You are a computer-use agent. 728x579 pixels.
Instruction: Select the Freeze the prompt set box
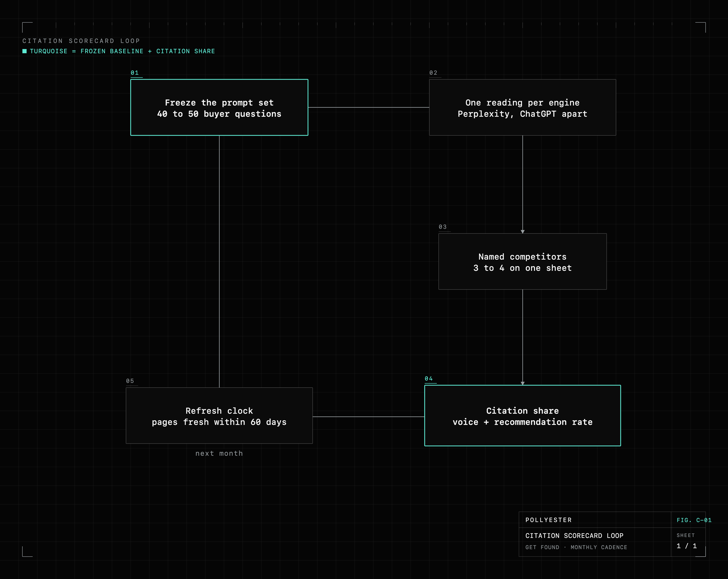click(x=219, y=107)
